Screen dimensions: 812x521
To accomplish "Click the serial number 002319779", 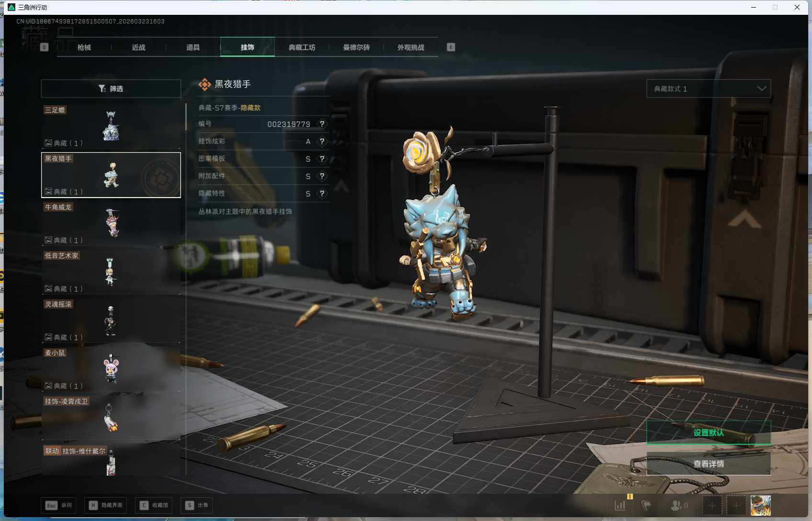I will (x=289, y=124).
